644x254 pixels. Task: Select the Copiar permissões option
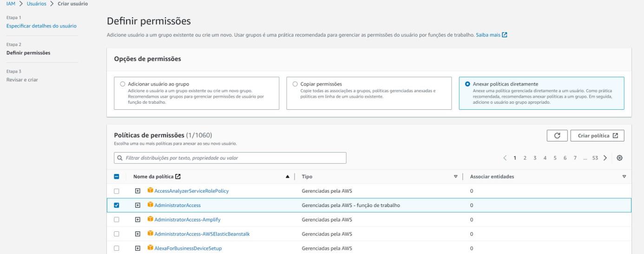[296, 84]
